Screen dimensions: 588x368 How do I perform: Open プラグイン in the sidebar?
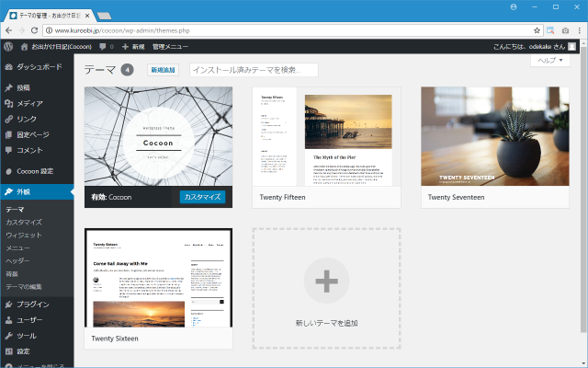coord(37,305)
